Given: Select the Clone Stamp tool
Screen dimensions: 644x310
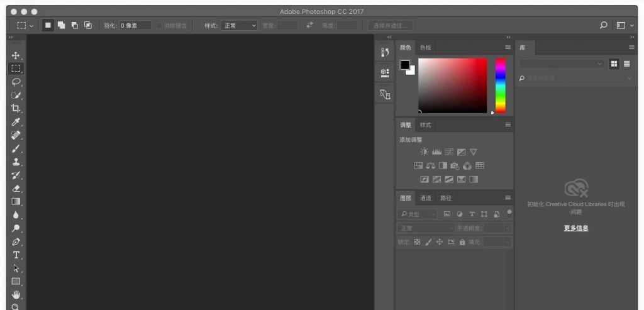Looking at the screenshot, I should pos(16,162).
